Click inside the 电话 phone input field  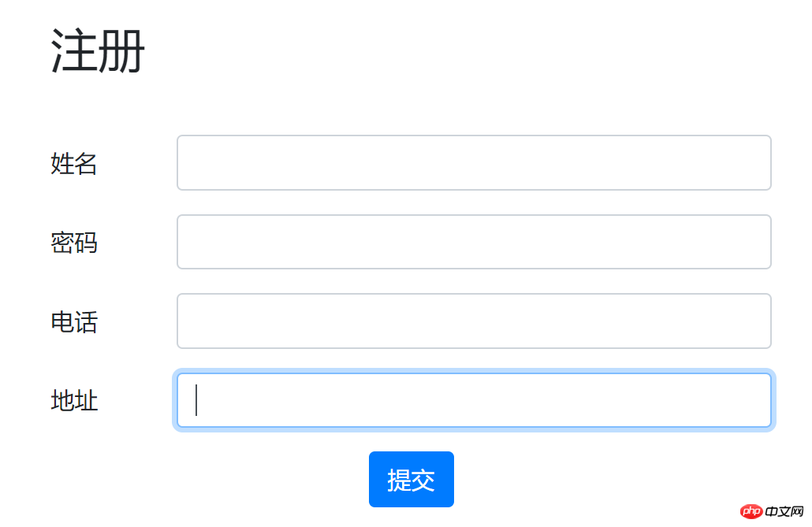click(473, 321)
